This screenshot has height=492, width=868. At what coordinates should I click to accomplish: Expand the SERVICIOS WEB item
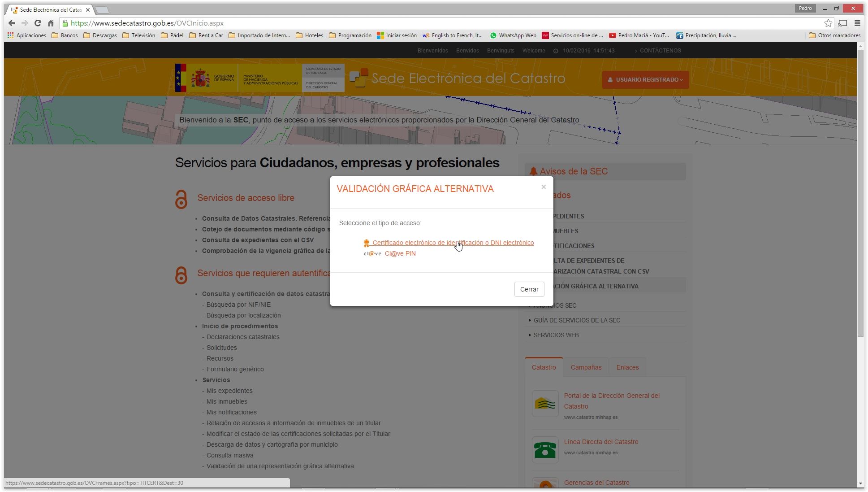(x=556, y=335)
